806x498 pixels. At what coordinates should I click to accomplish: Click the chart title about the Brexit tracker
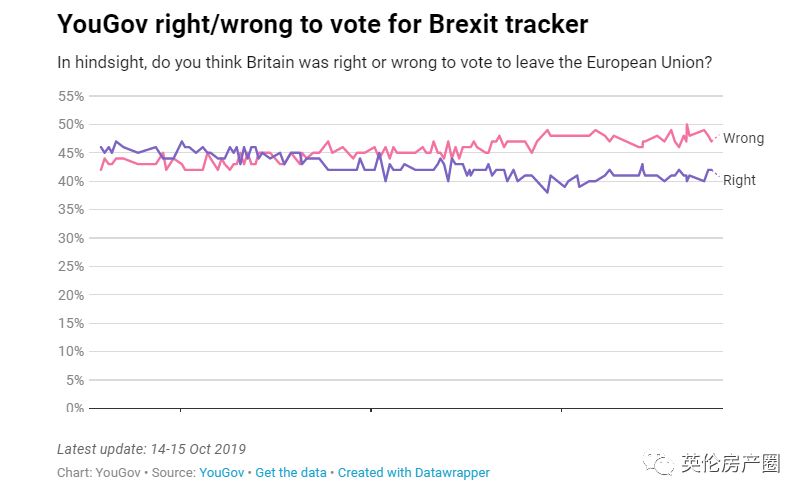click(322, 22)
